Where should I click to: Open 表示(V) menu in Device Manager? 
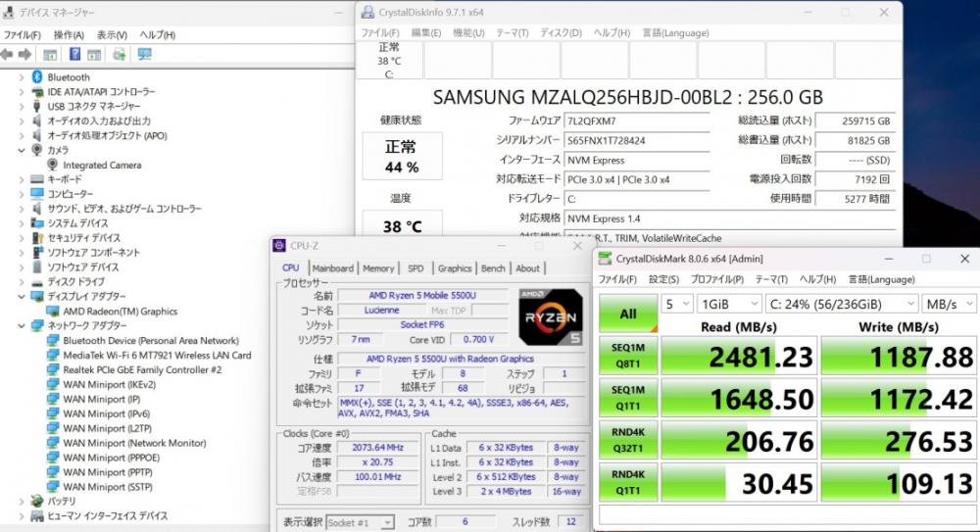[x=112, y=35]
